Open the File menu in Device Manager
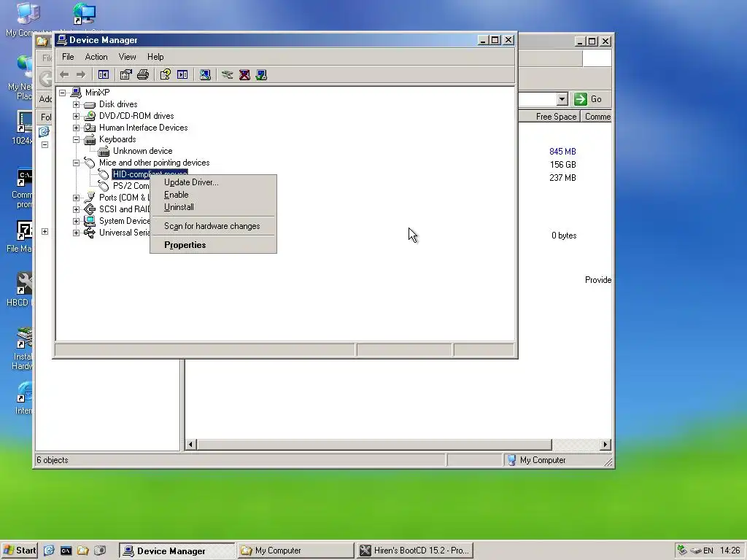Image resolution: width=747 pixels, height=560 pixels. click(68, 57)
